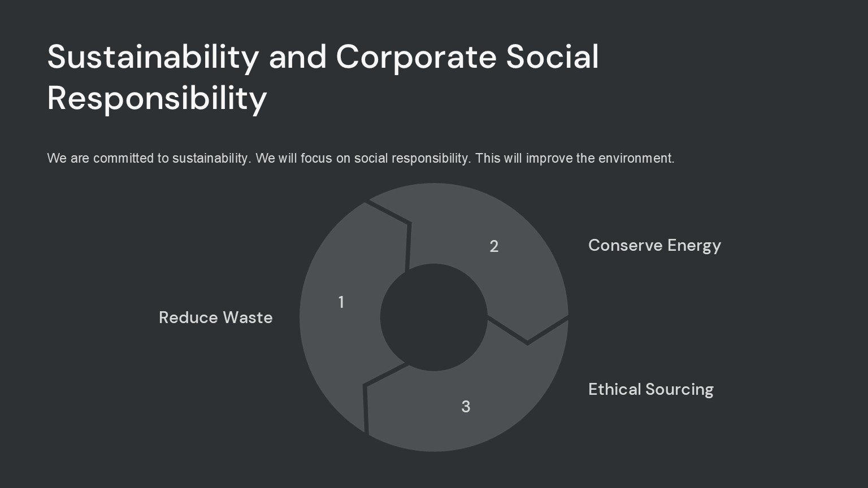Select the "Conserve Energy" label
This screenshot has height=488, width=868.
click(x=654, y=245)
